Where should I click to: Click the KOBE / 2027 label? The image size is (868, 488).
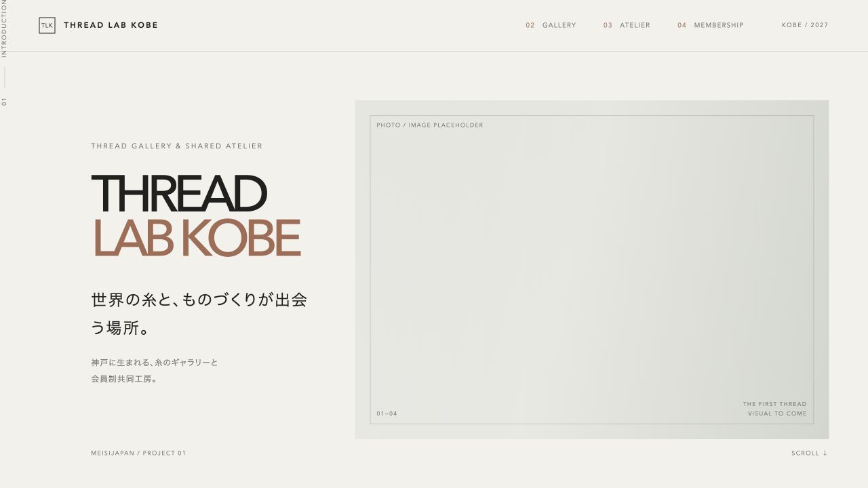point(805,26)
